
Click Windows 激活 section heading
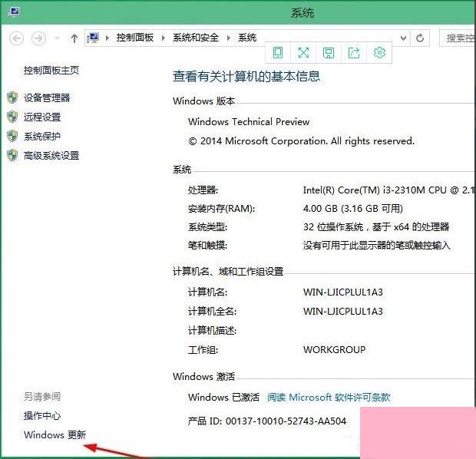click(x=204, y=376)
